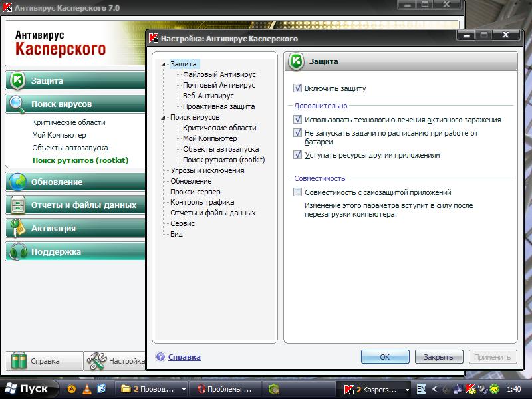Select Проактивная защита in the settings tree
The width and height of the screenshot is (532, 399).
[x=219, y=106]
